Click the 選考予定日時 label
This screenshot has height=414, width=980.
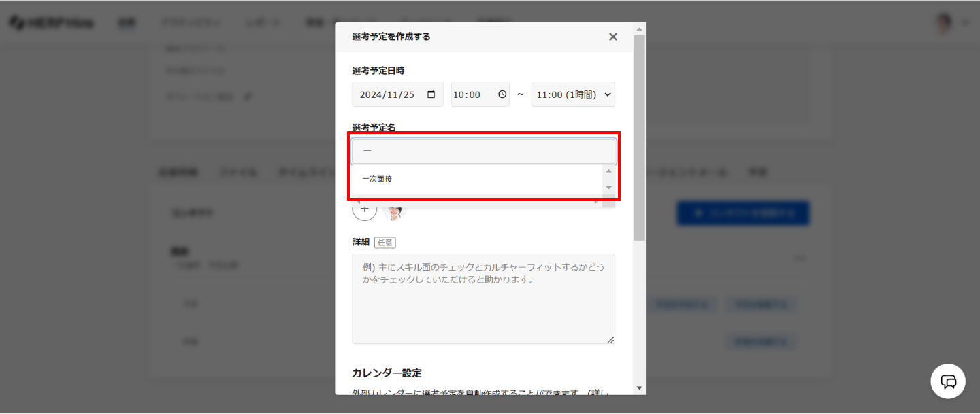pyautogui.click(x=378, y=71)
